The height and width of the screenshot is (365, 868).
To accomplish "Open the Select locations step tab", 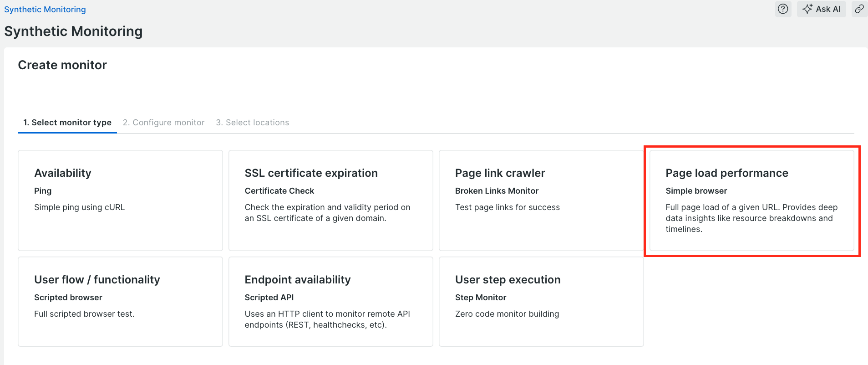I will (x=253, y=123).
